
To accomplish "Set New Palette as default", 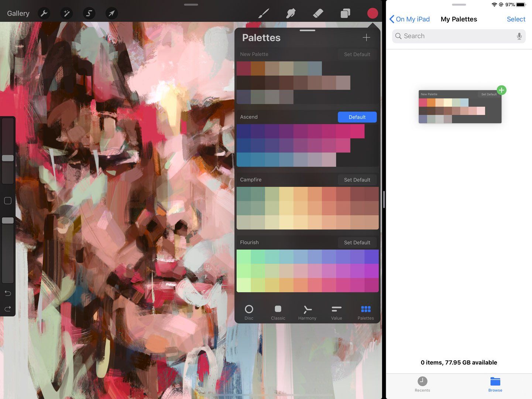I will click(x=357, y=54).
